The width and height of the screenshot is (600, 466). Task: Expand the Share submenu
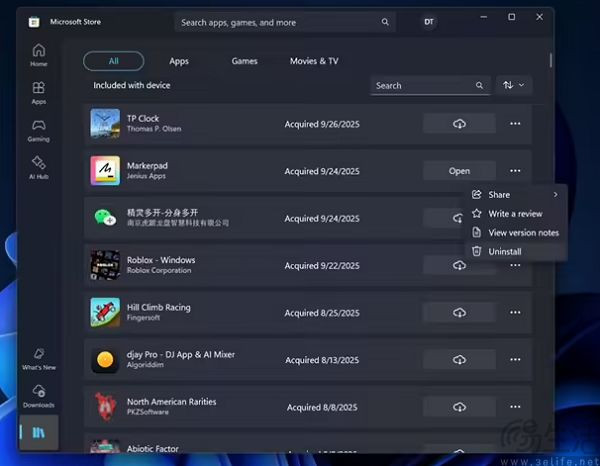click(514, 195)
